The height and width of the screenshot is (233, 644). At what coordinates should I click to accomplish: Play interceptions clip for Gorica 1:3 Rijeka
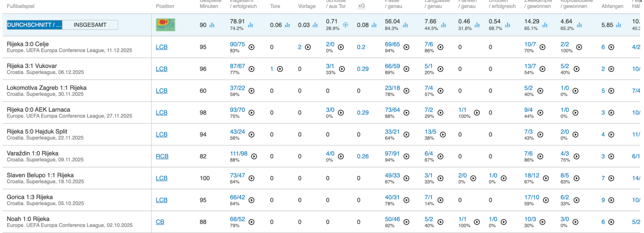[611, 200]
